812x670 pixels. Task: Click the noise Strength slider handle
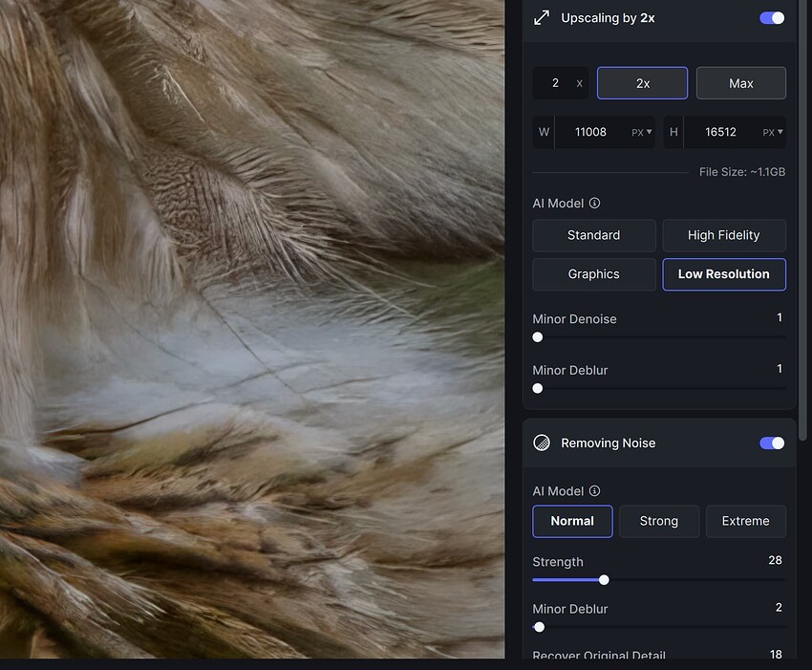[x=604, y=580]
